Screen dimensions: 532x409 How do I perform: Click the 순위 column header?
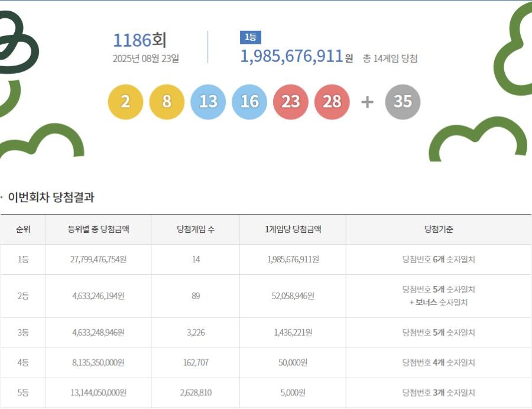click(24, 229)
